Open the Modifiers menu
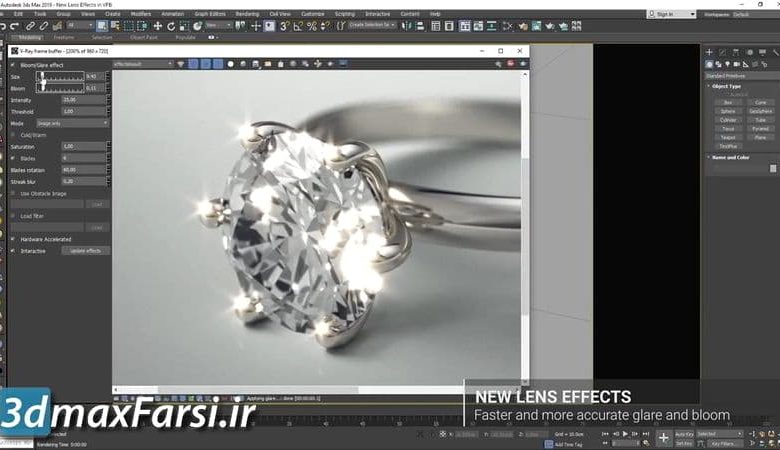780x450 pixels. click(x=141, y=14)
